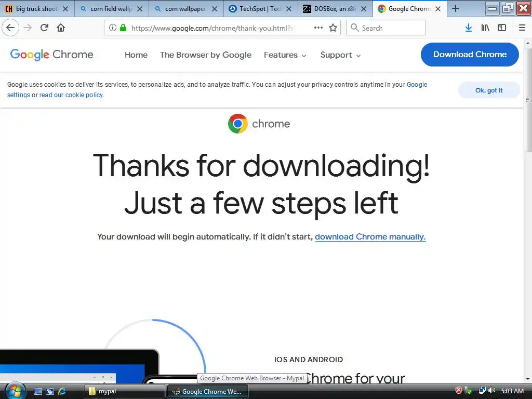Click the green shield tray icon
The image size is (532, 399).
468,391
